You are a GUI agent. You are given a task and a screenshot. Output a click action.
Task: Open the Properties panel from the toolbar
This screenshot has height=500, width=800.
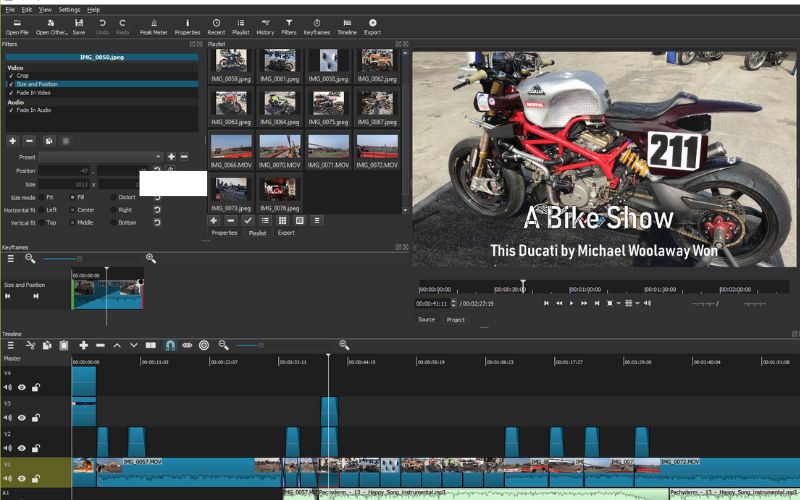(187, 27)
